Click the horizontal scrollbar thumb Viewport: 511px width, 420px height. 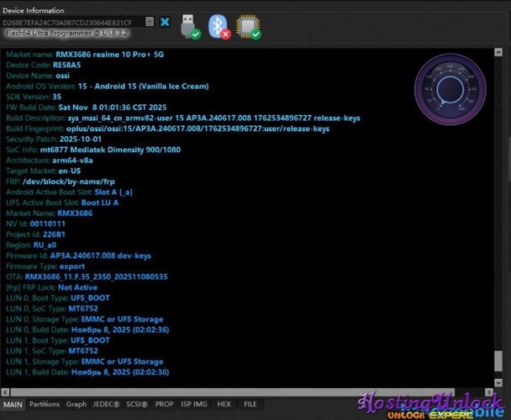click(x=232, y=392)
